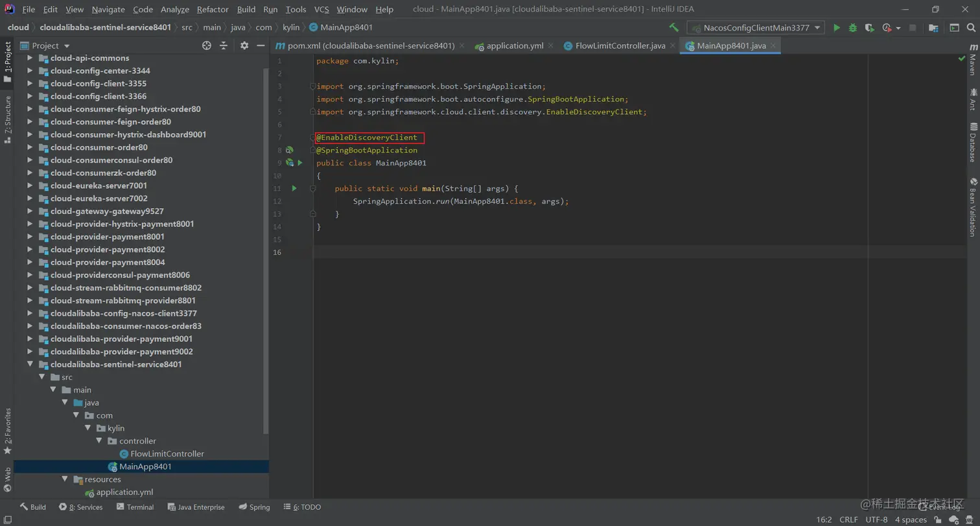Expand the cloud-gateway-gateway9527 module

[x=30, y=211]
